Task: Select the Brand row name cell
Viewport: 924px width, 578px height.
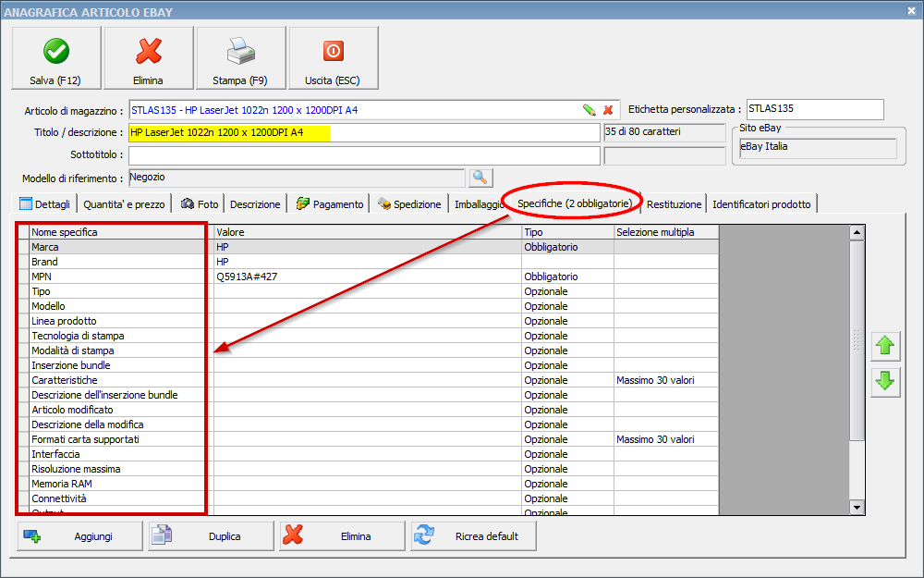Action: [x=121, y=262]
